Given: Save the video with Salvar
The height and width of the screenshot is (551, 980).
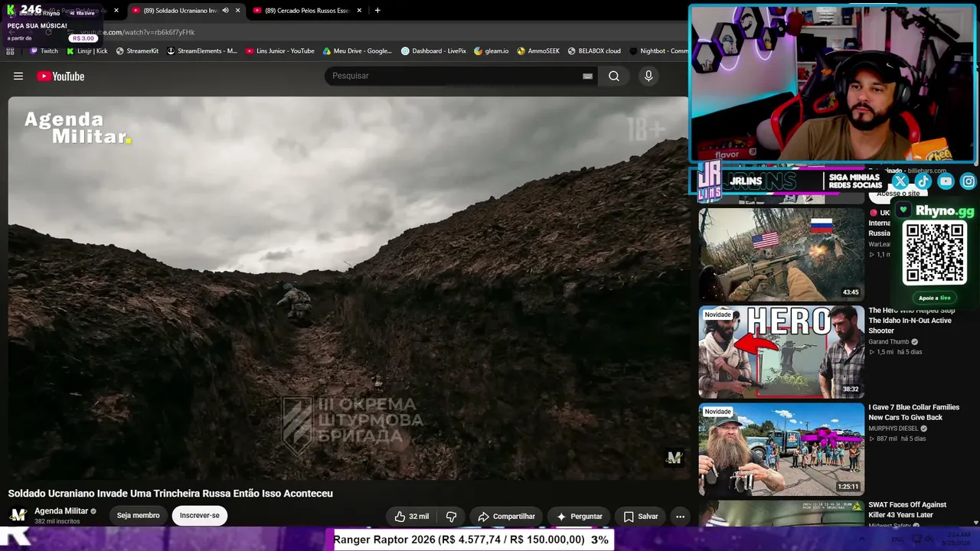Looking at the screenshot, I should [x=640, y=517].
